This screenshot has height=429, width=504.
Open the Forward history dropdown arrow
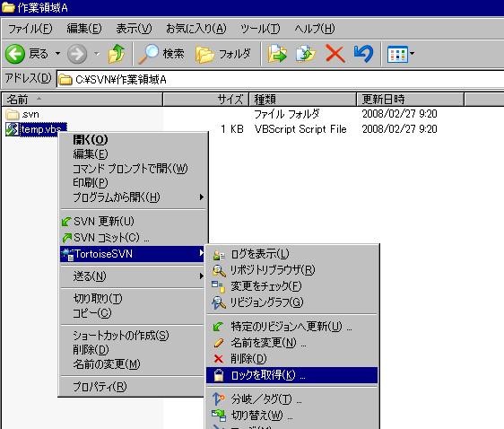[97, 53]
